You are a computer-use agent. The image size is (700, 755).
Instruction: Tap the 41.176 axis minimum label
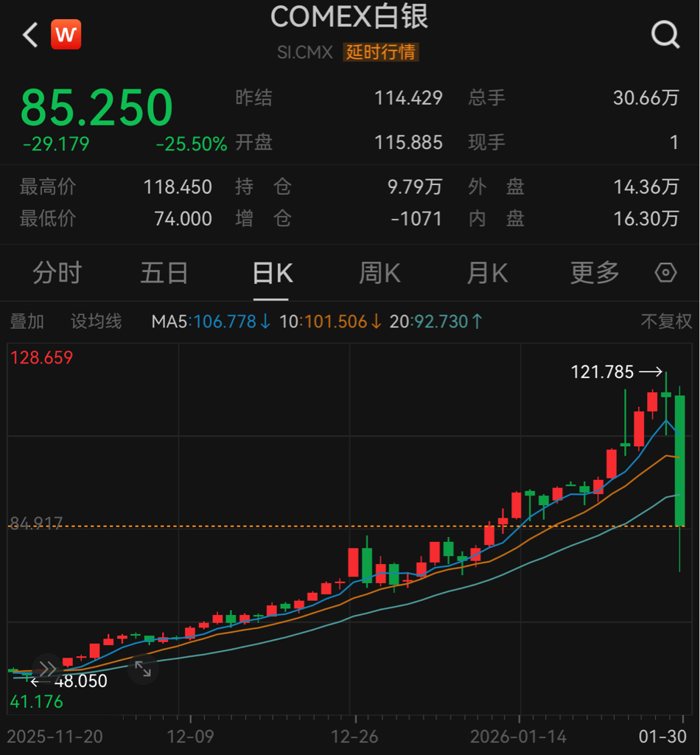point(37,702)
